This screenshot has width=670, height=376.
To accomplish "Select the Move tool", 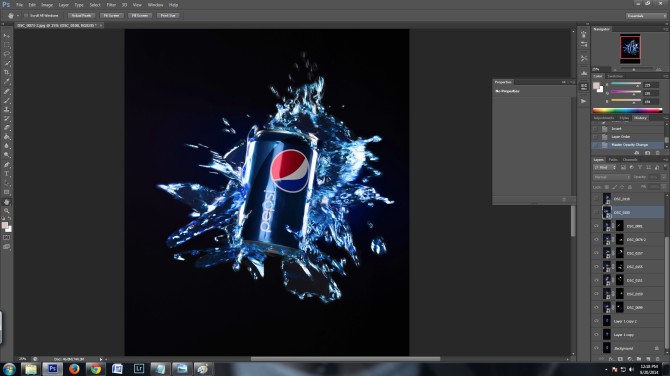I will point(7,35).
